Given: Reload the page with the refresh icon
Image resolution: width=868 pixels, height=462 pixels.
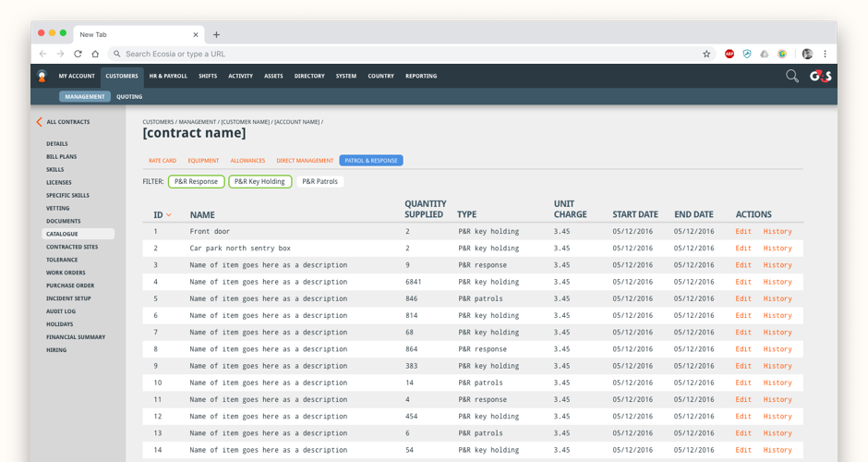Looking at the screenshot, I should [78, 55].
